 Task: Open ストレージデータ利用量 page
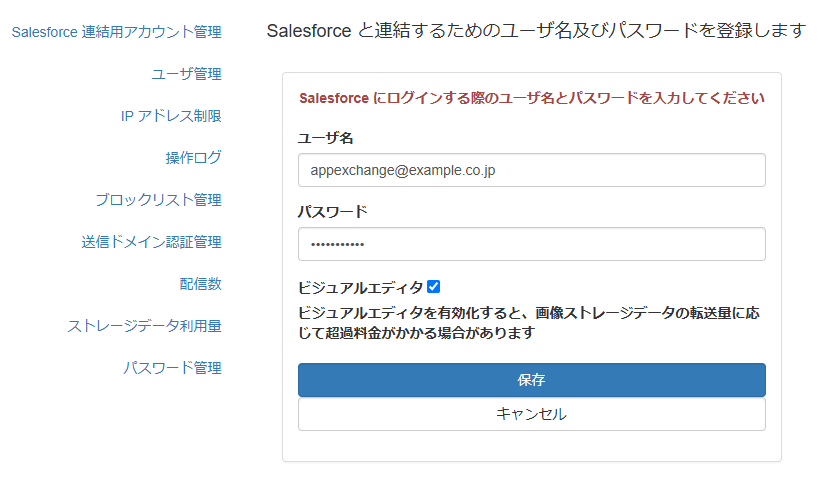[x=144, y=326]
